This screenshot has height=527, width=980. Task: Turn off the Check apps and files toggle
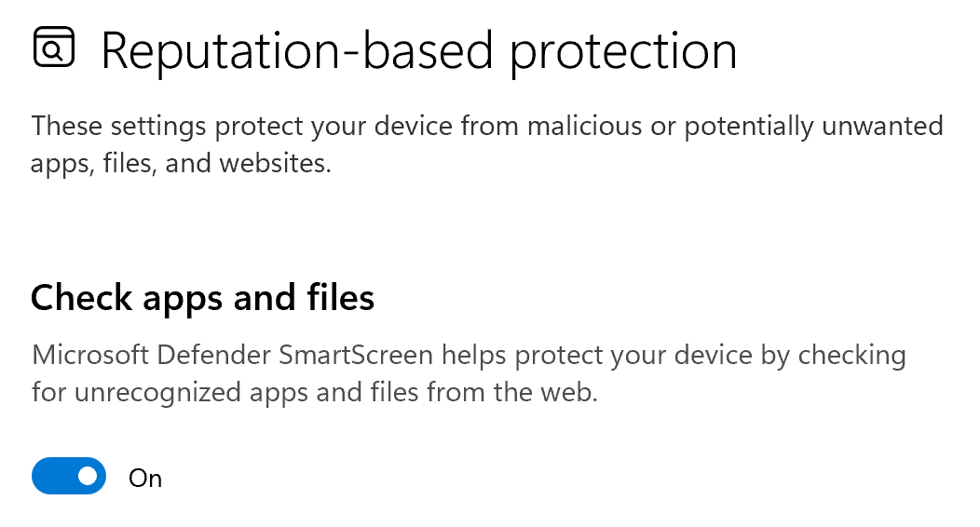coord(68,476)
